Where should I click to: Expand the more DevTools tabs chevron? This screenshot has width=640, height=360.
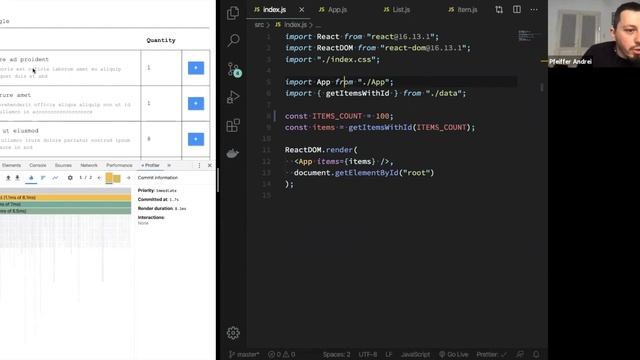pyautogui.click(x=169, y=165)
